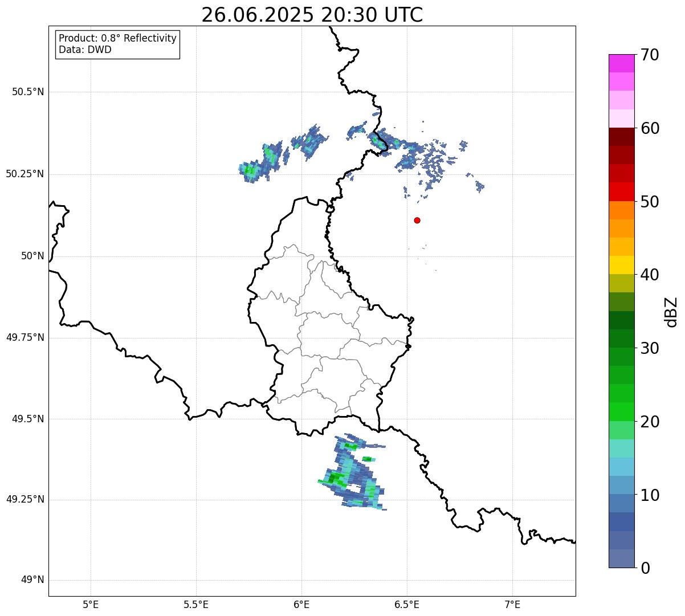Click the 50.5°N latitude label
The image size is (685, 616).
coord(28,92)
